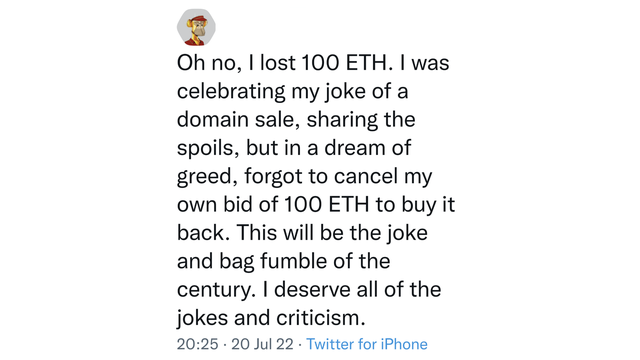Select the word "dream" in the tweet
The height and width of the screenshot is (360, 640).
(355, 148)
